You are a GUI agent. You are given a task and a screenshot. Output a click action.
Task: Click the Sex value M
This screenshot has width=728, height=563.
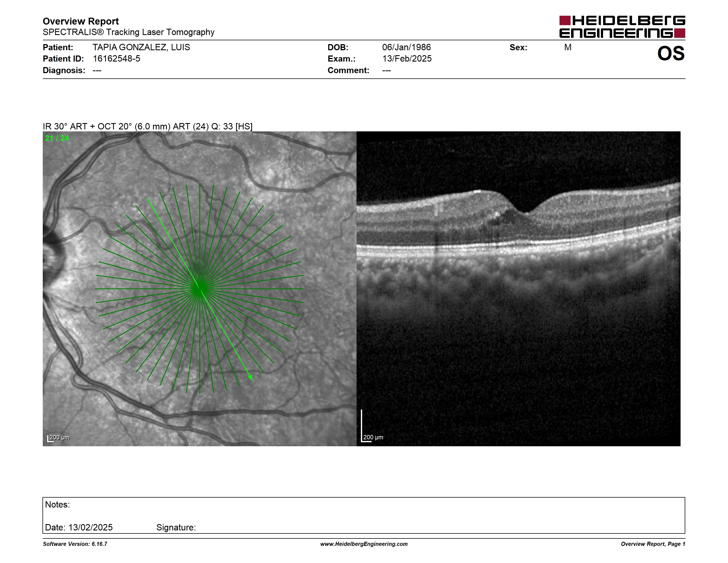point(568,47)
